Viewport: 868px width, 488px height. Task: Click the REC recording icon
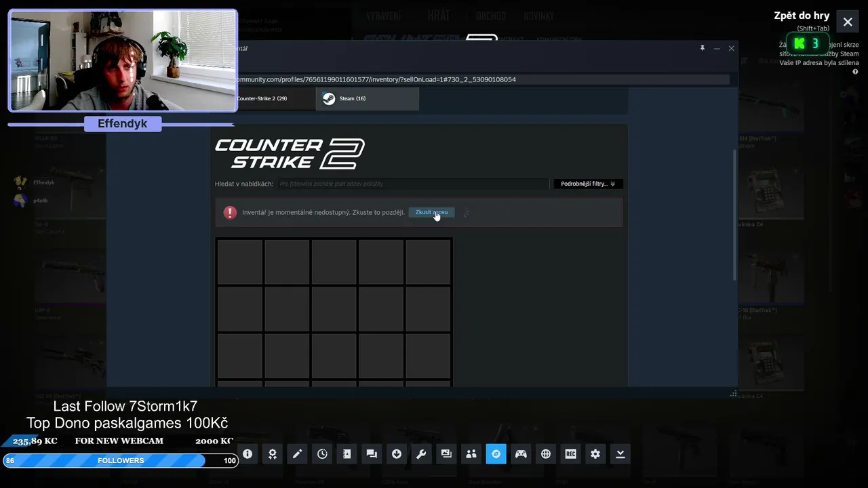(570, 454)
